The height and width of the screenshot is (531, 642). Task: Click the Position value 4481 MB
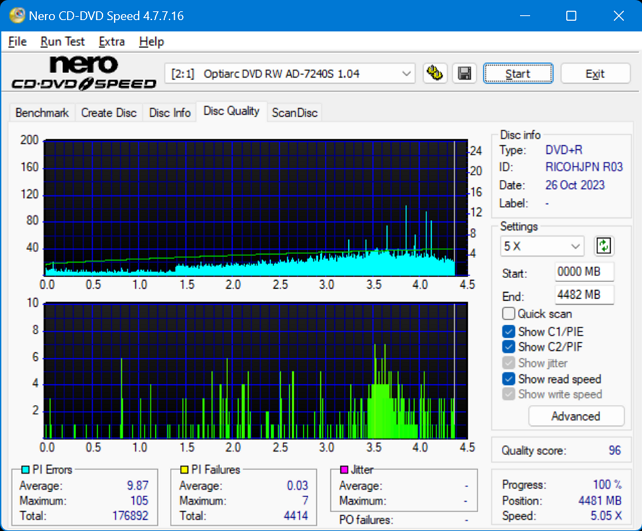[600, 501]
